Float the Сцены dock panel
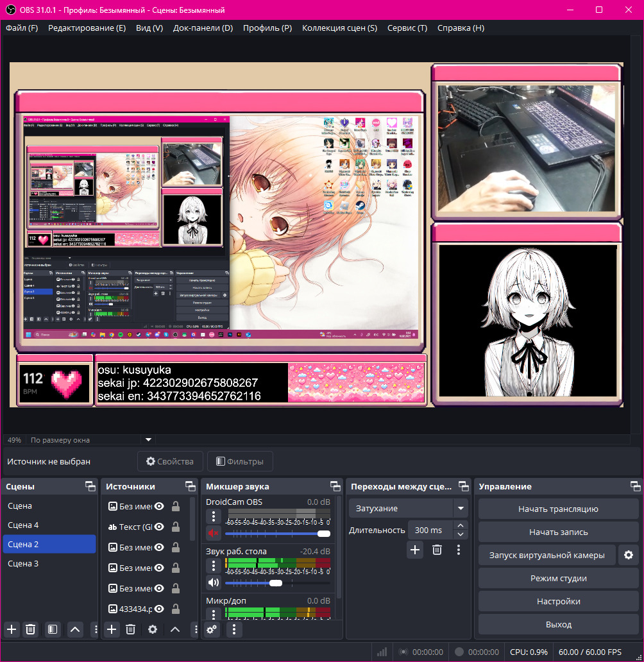The image size is (644, 662). click(90, 486)
